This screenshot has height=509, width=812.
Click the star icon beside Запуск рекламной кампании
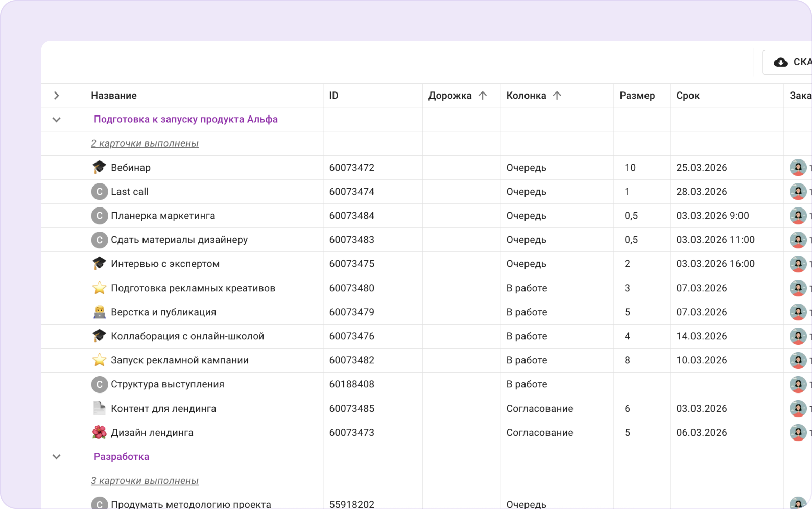pos(99,360)
